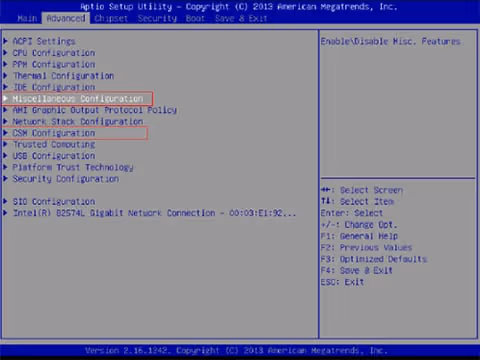Open CSM Configuration submenu
Image resolution: width=480 pixels, height=360 pixels.
[54, 133]
